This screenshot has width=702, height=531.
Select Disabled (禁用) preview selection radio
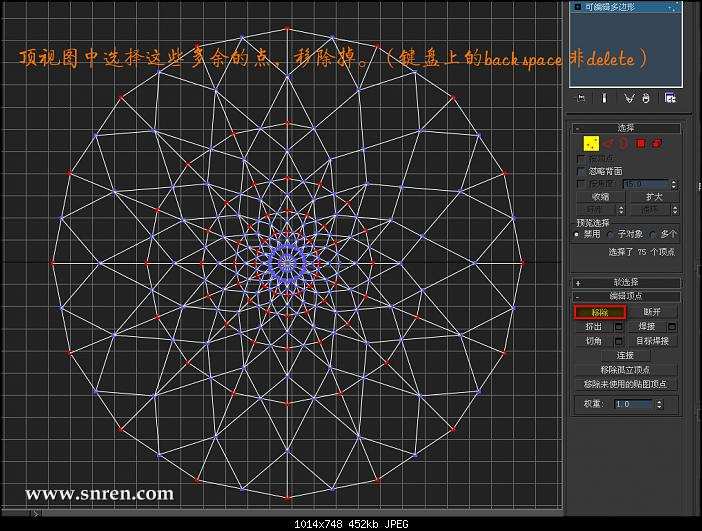pos(577,234)
